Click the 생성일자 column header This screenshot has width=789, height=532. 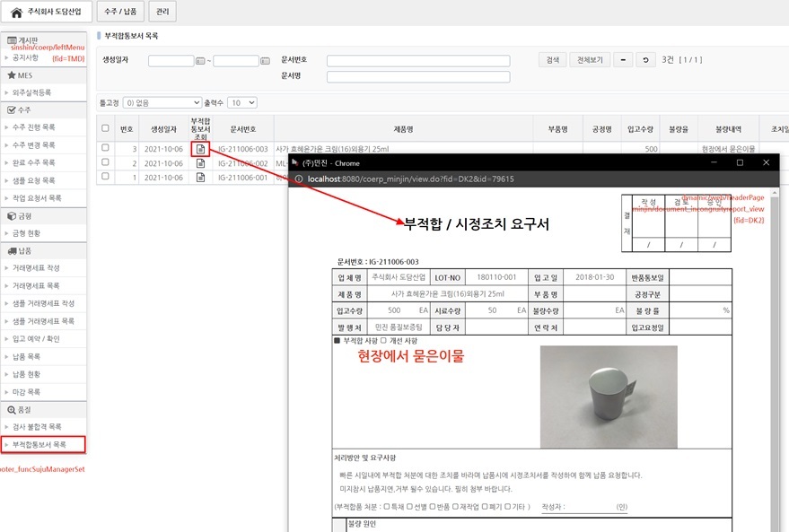163,129
